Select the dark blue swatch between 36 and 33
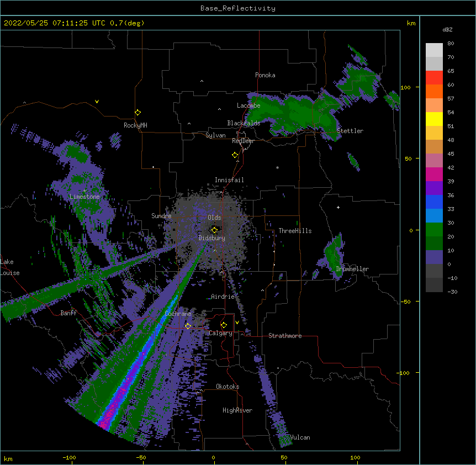 [434, 202]
